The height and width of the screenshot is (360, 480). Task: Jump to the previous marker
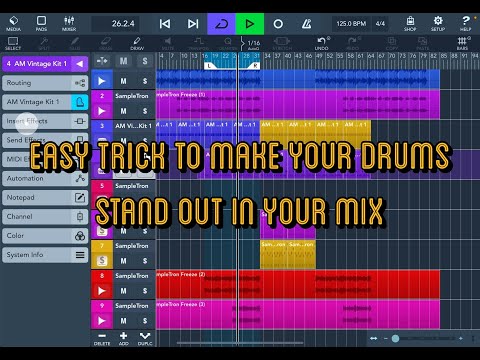[x=165, y=24]
